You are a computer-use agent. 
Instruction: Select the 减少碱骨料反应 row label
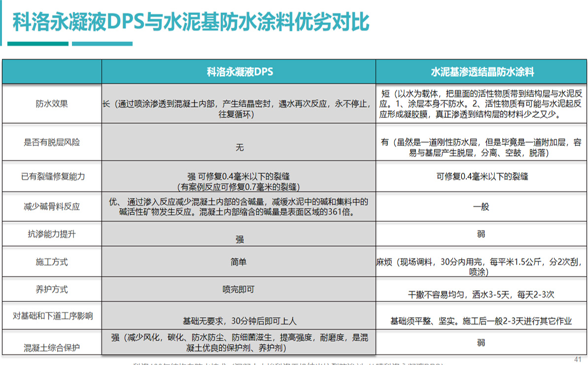click(x=52, y=206)
